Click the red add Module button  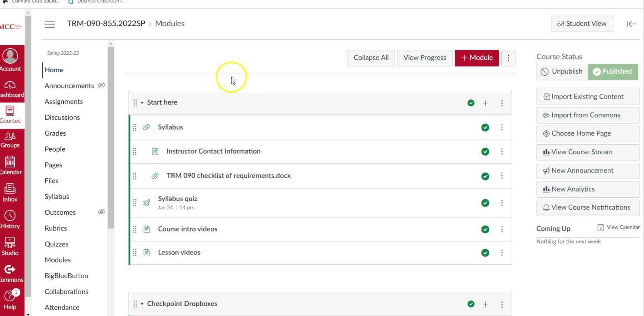477,58
